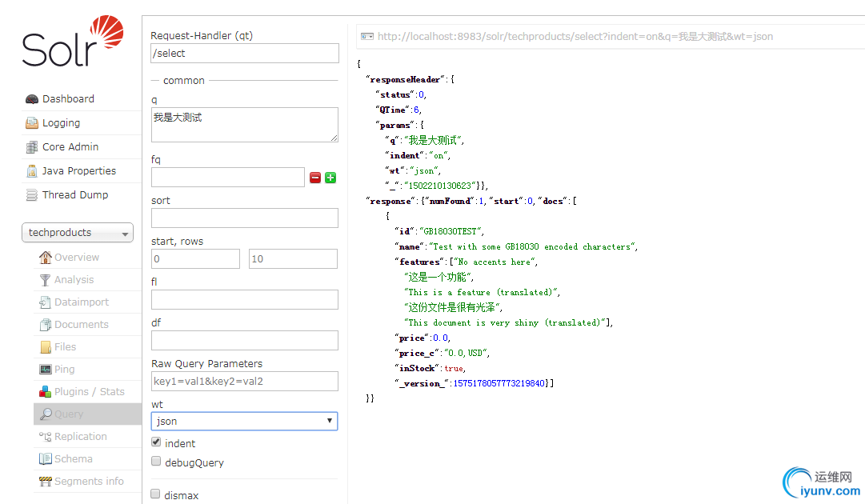Viewport: 865px width, 504px height.
Task: Click the Raw Query Parameters field
Action: coord(244,381)
